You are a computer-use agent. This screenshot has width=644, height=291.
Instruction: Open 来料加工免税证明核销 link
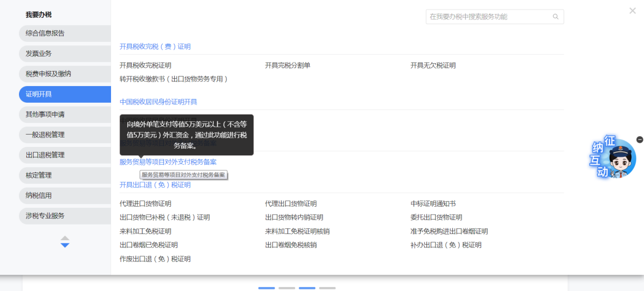pyautogui.click(x=297, y=231)
